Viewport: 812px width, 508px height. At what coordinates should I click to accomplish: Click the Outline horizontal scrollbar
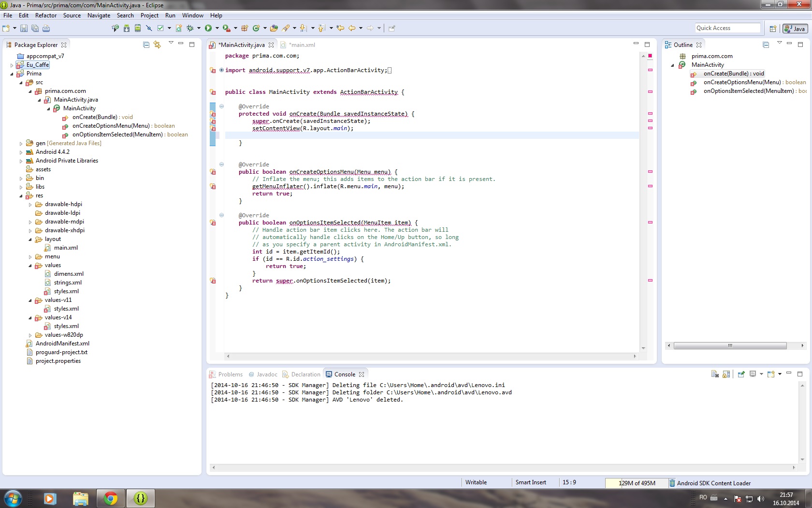click(730, 345)
